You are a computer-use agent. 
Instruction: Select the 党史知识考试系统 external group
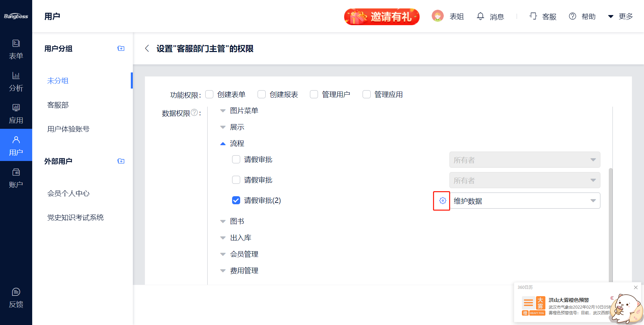click(x=75, y=218)
